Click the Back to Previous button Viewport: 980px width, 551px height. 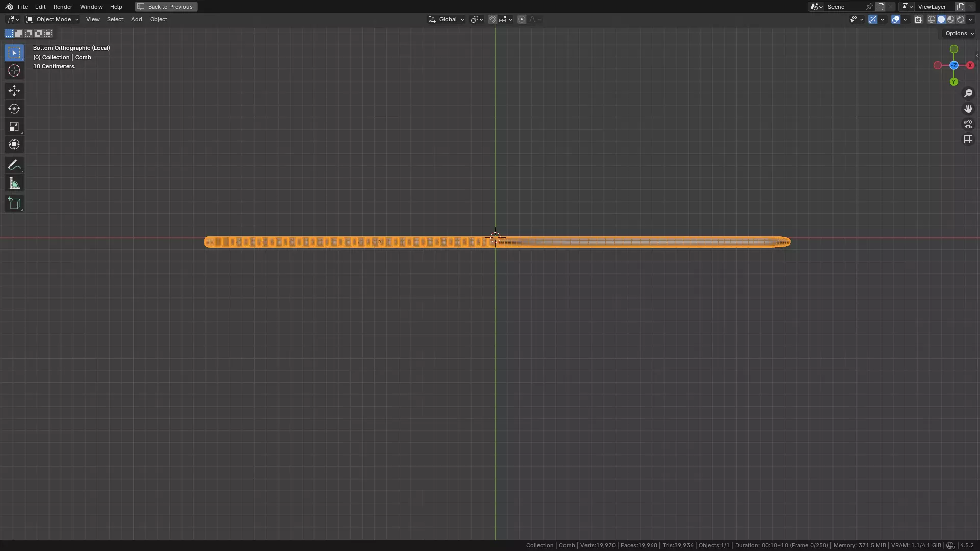pos(166,7)
